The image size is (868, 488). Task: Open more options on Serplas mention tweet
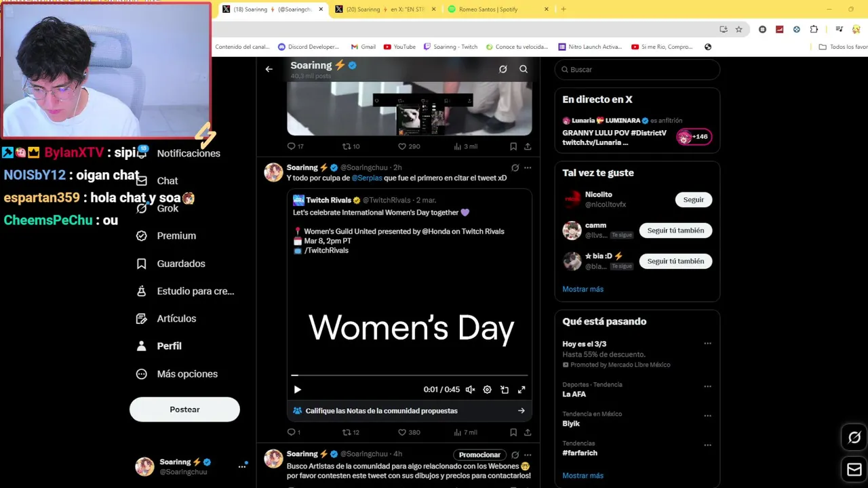pyautogui.click(x=528, y=167)
